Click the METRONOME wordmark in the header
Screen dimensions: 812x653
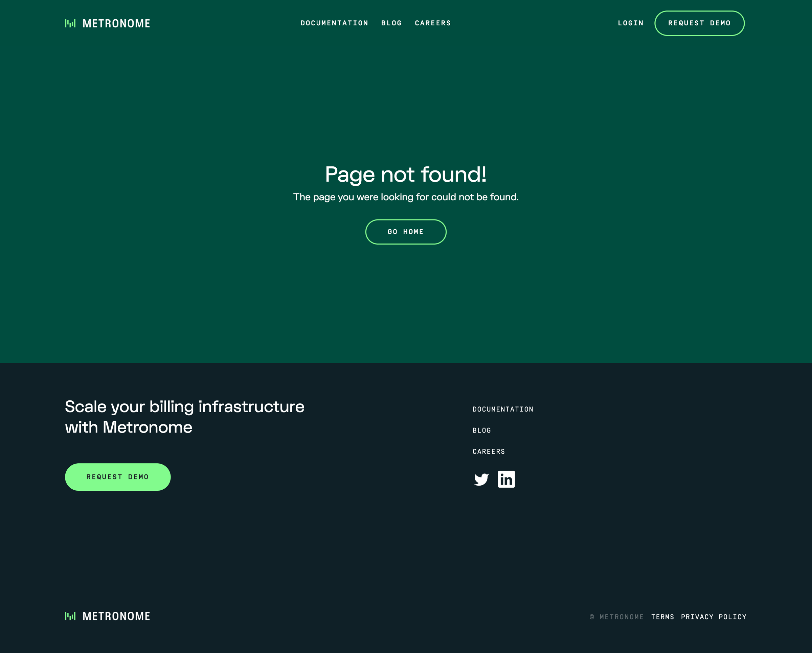point(116,23)
